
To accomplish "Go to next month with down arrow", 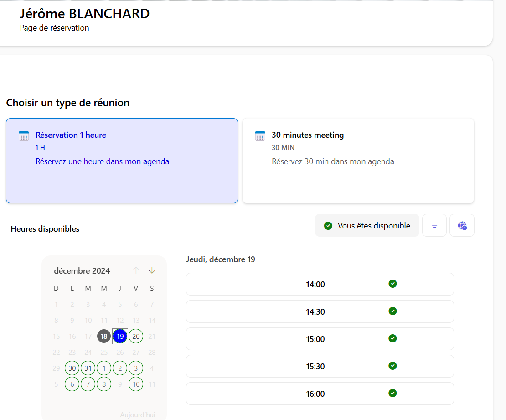I will [152, 270].
